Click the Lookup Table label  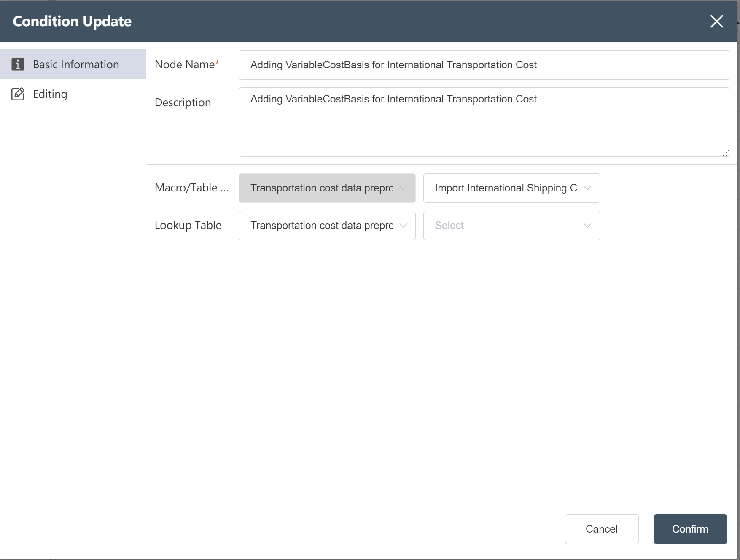click(188, 225)
